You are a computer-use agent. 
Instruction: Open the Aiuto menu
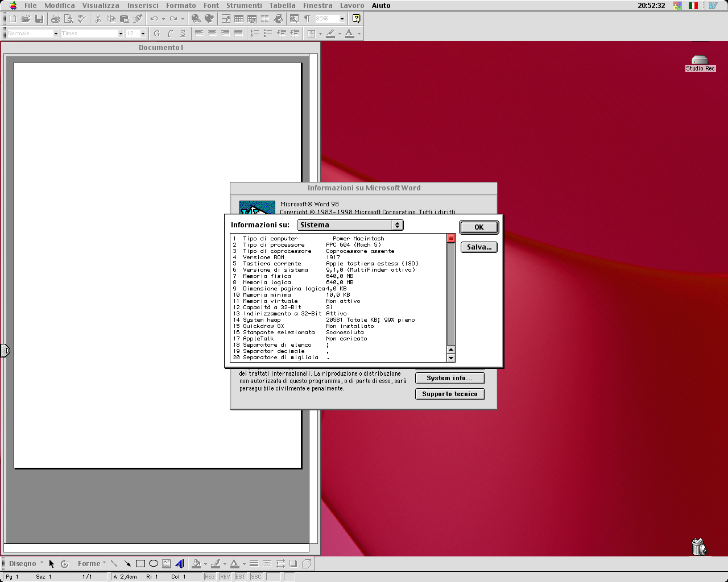[x=381, y=6]
